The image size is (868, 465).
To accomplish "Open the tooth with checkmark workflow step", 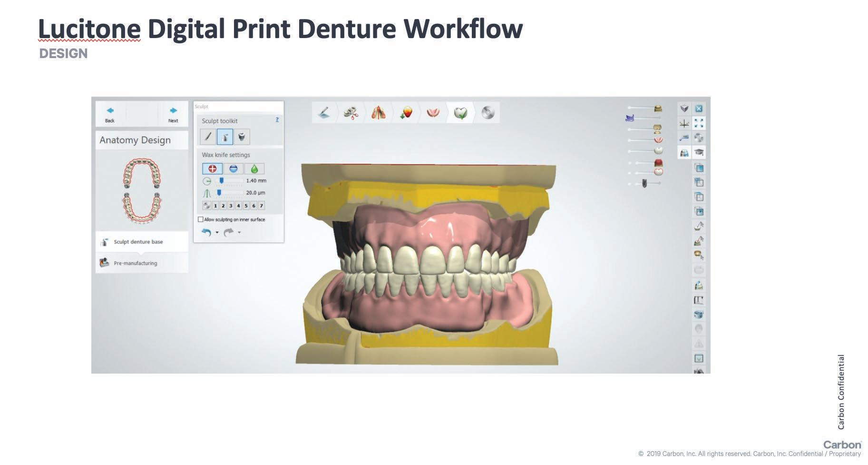I will tap(460, 113).
